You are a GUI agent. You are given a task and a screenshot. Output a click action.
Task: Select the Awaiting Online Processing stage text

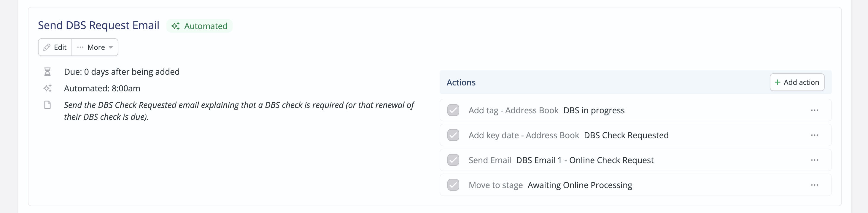pyautogui.click(x=580, y=185)
